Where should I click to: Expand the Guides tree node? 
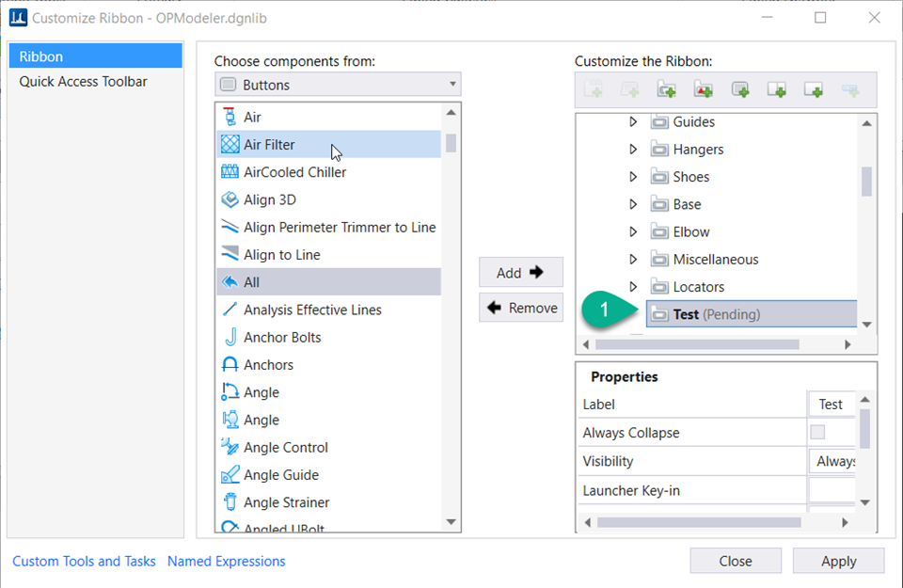[x=633, y=122]
